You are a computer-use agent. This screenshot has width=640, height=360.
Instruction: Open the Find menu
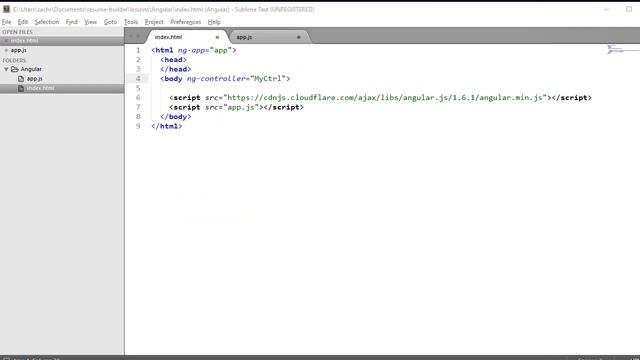[x=71, y=22]
